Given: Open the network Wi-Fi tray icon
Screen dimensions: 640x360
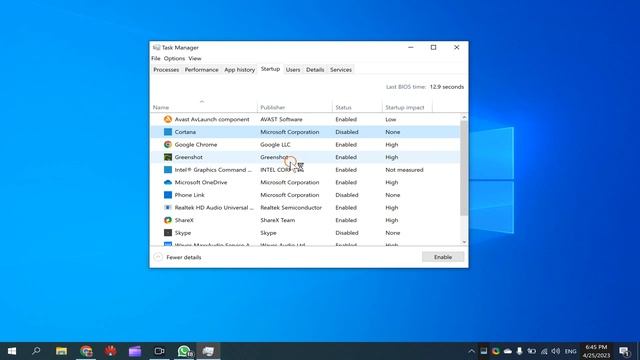Looking at the screenshot, I should pos(544,351).
